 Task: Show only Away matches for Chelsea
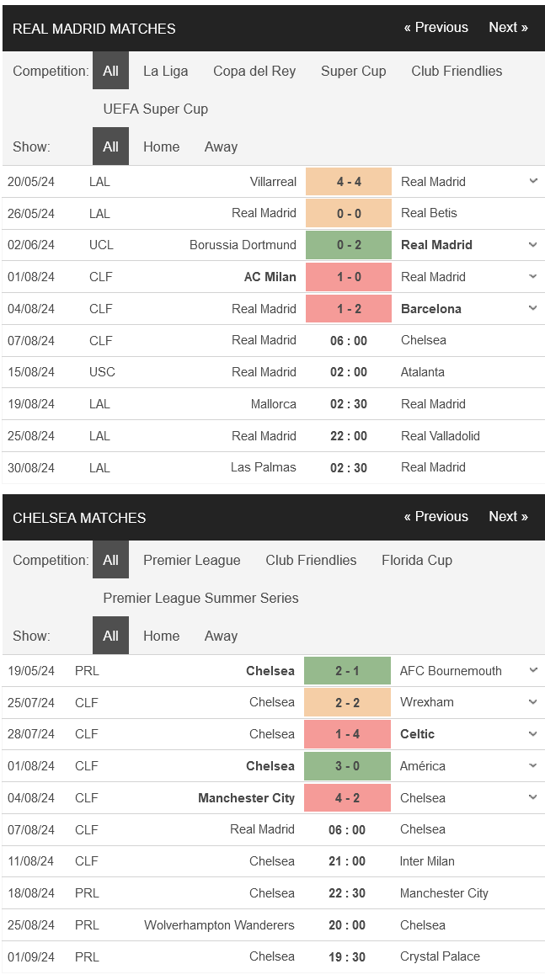221,636
